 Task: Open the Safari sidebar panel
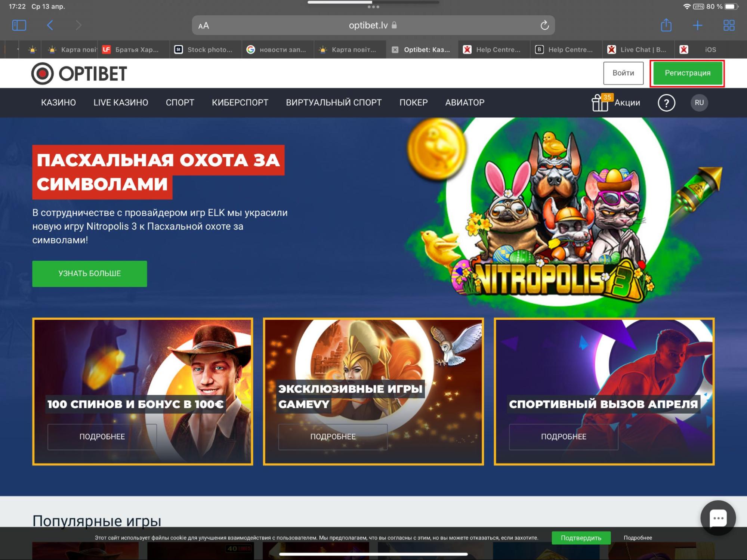[x=19, y=25]
